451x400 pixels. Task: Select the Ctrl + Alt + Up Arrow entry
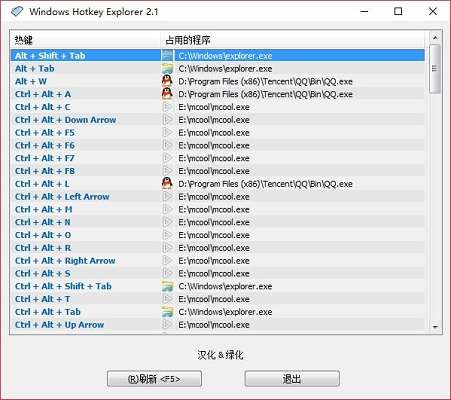pyautogui.click(x=217, y=325)
